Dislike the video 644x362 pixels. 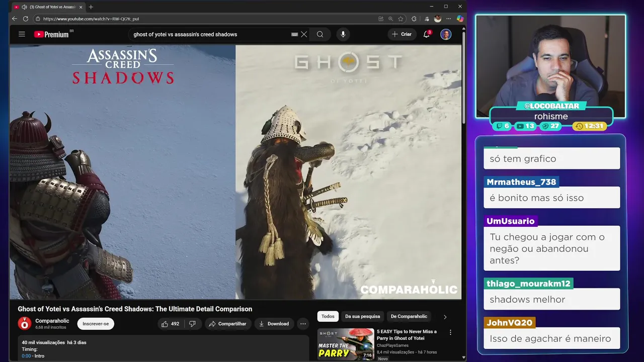coord(192,324)
